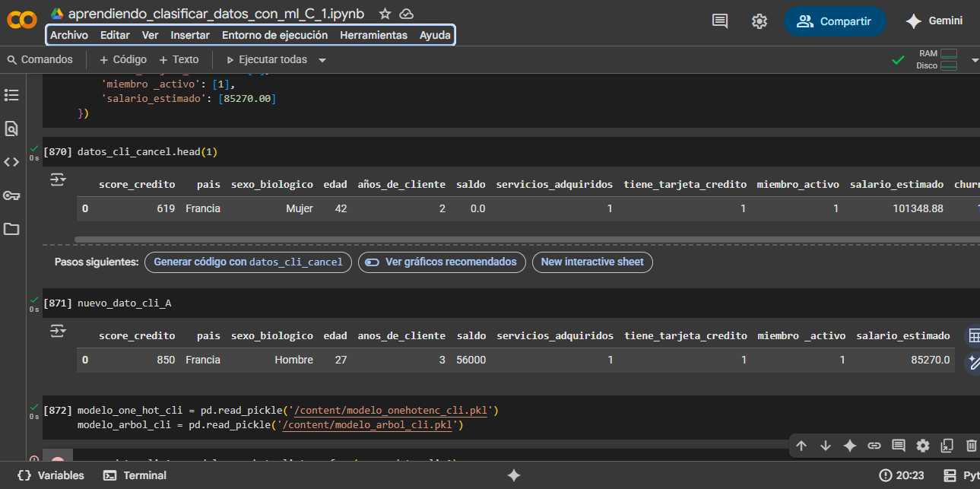980x489 pixels.
Task: Click Ver gráficos recomendados
Action: (442, 262)
